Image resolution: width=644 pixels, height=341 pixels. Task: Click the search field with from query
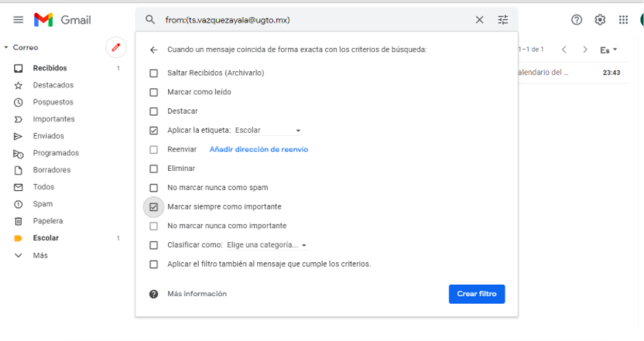pos(317,19)
